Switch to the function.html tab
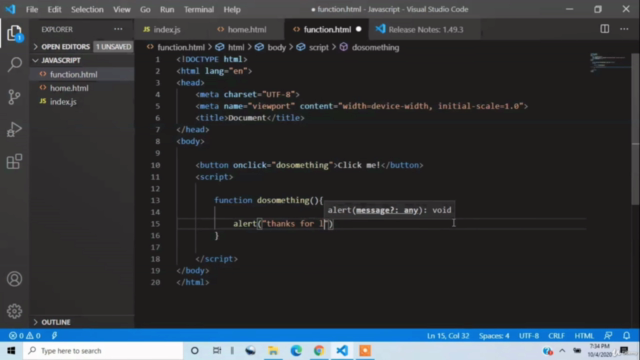This screenshot has width=640, height=360. coord(327,29)
